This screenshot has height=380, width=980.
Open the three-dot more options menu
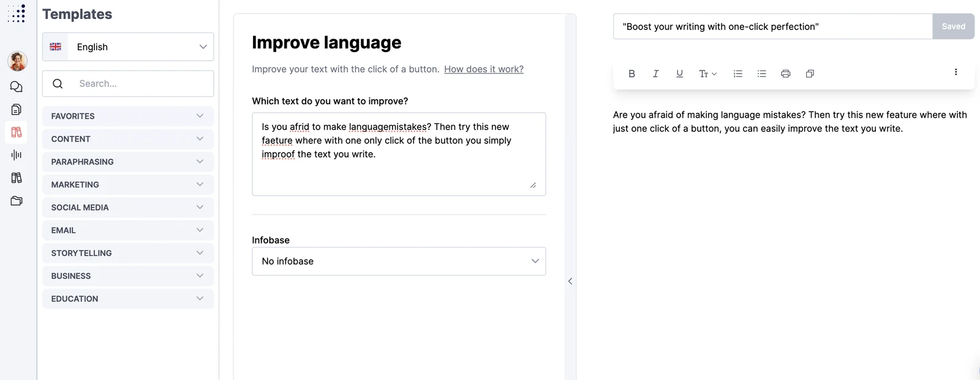coord(956,72)
